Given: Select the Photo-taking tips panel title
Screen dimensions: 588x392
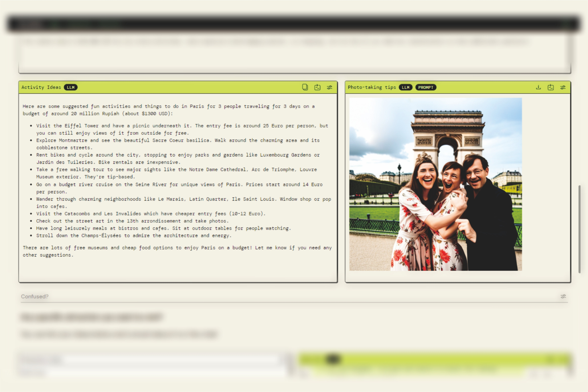Looking at the screenshot, I should click(x=372, y=87).
